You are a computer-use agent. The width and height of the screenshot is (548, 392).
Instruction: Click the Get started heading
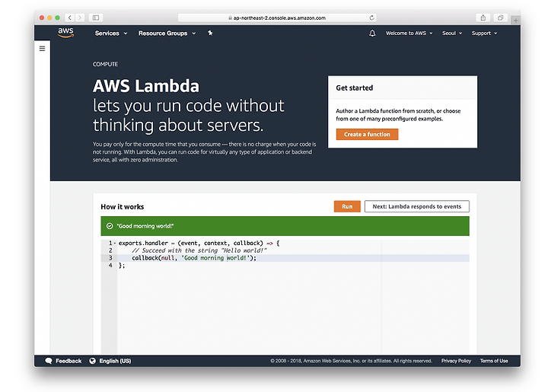[x=355, y=88]
